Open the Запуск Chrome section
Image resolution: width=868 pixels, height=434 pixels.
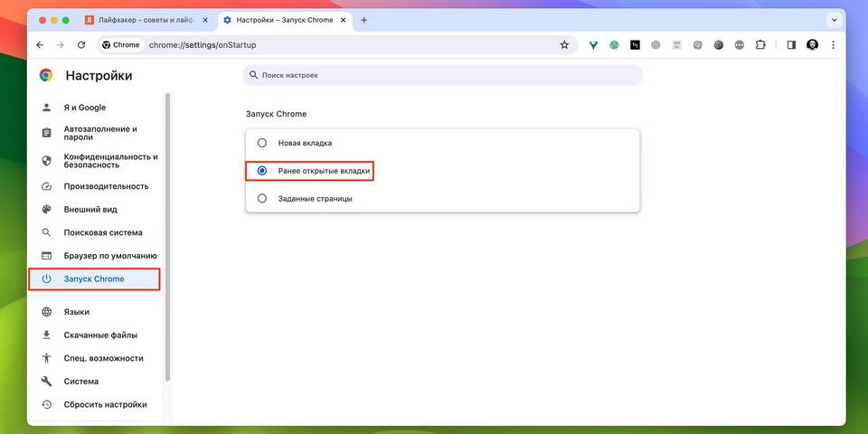tap(95, 279)
